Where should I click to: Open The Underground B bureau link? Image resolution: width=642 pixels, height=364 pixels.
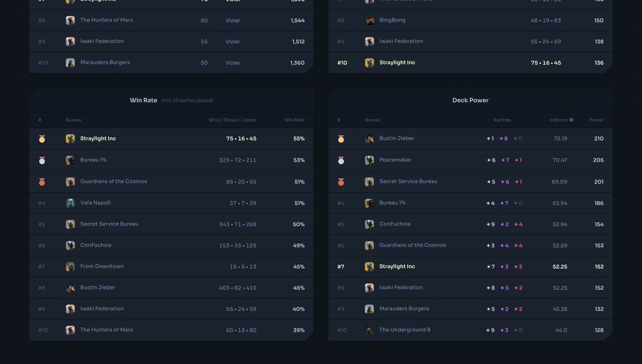pos(405,330)
